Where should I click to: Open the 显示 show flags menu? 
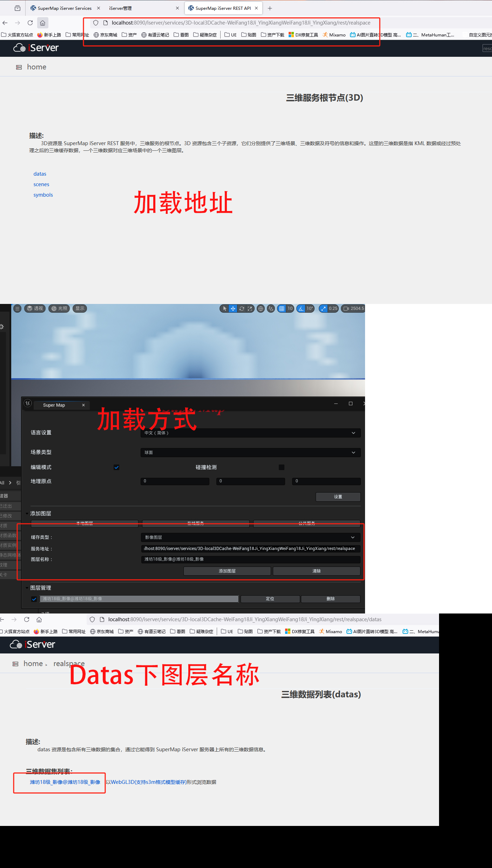[x=80, y=308]
